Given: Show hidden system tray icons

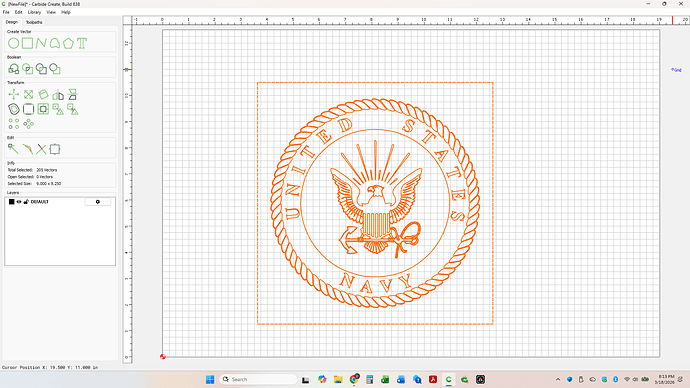Looking at the screenshot, I should 558,379.
